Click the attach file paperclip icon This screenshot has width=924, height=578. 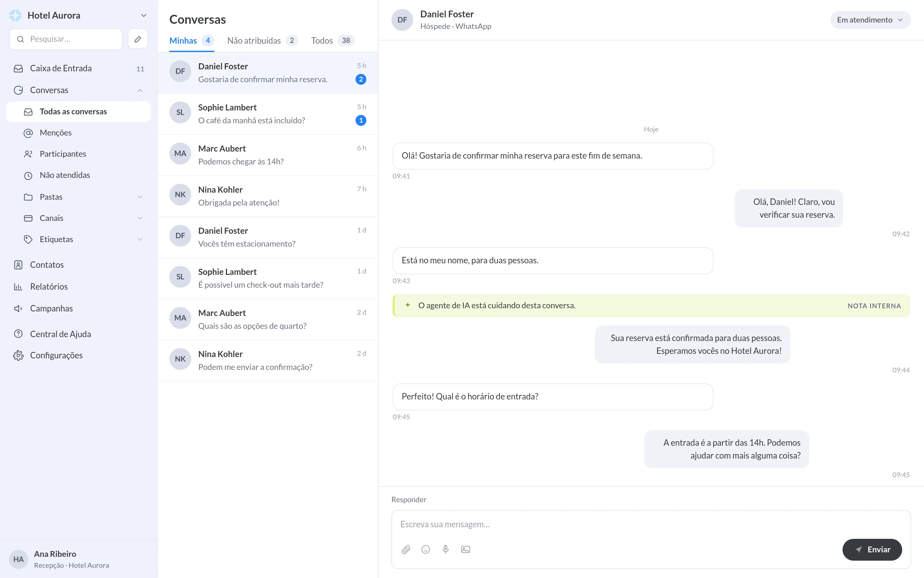(406, 549)
